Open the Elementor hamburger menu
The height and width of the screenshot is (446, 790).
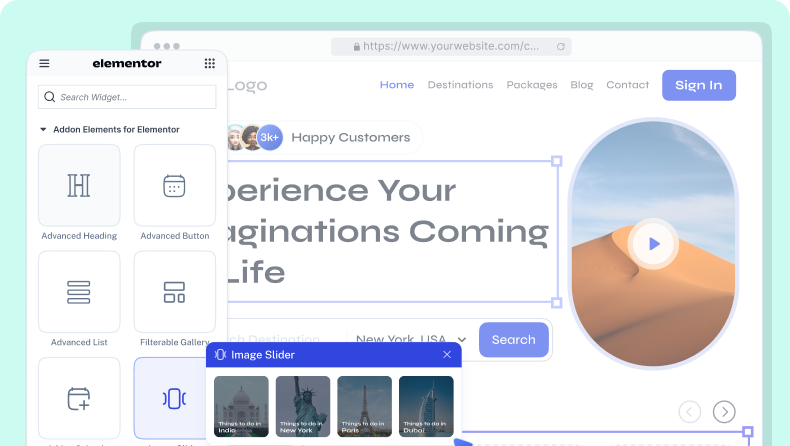[x=44, y=63]
